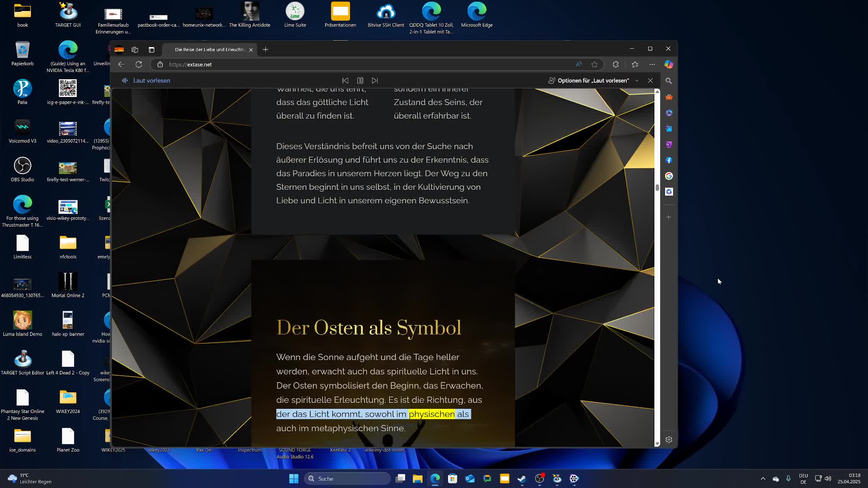Open the Edge tab actions menu icon
The height and width of the screenshot is (488, 868).
tap(151, 50)
